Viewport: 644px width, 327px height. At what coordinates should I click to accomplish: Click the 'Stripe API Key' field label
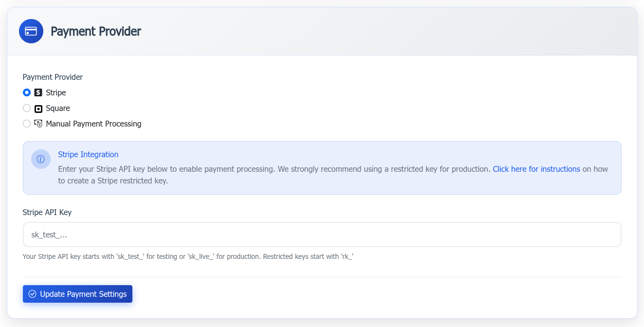tap(47, 212)
